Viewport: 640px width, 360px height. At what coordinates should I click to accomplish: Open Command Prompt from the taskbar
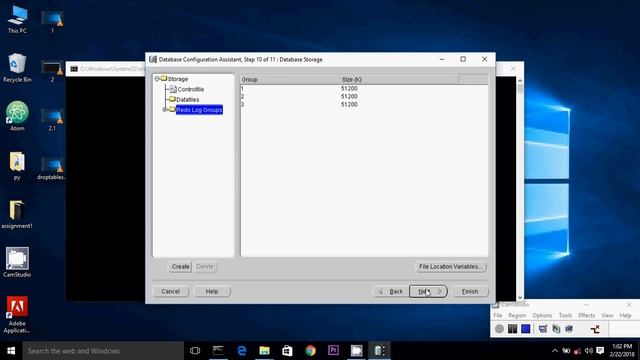[218, 351]
